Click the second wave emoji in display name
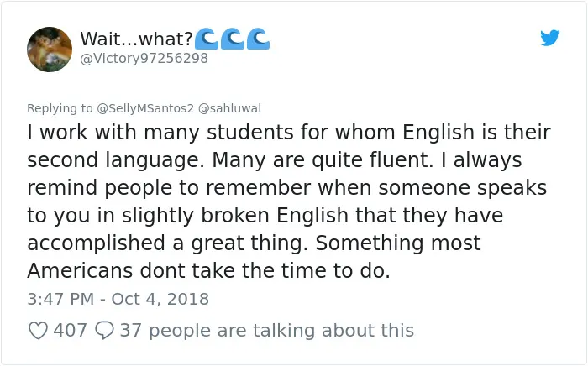Image resolution: width=588 pixels, height=366 pixels. click(232, 39)
